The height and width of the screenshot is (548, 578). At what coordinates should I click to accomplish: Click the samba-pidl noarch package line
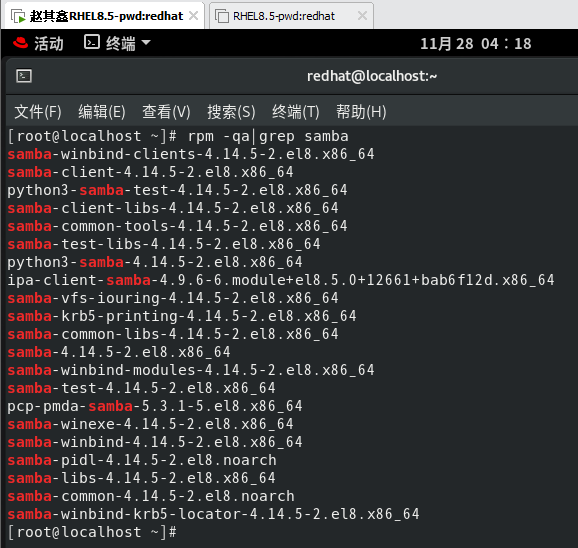[x=142, y=461]
